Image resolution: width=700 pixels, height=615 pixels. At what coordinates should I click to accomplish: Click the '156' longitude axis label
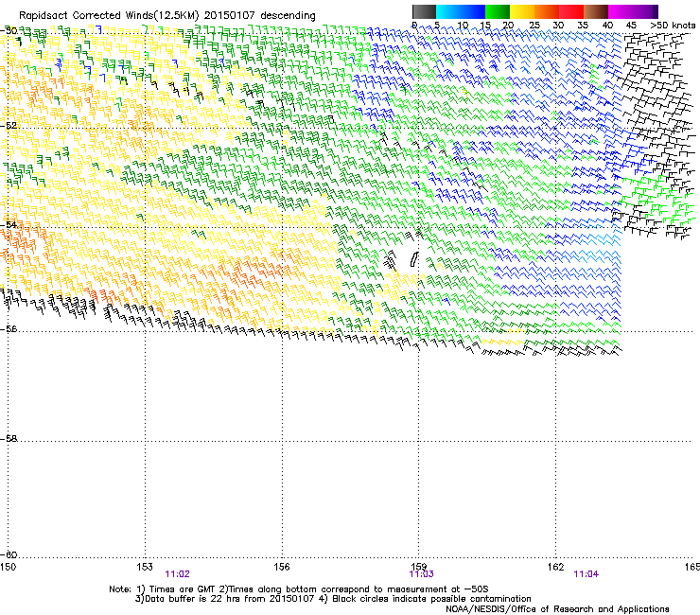pos(282,567)
